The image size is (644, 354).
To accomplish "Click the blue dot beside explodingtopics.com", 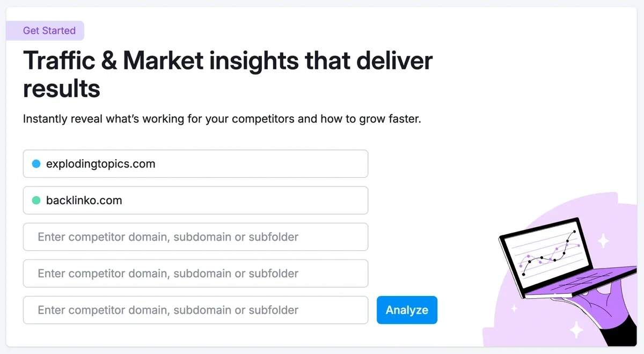I will pyautogui.click(x=36, y=164).
